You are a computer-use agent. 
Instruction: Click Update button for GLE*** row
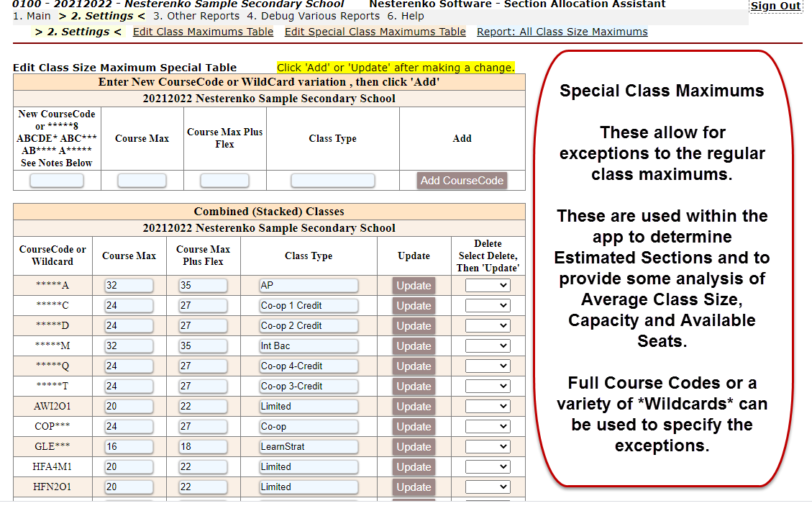coord(414,447)
